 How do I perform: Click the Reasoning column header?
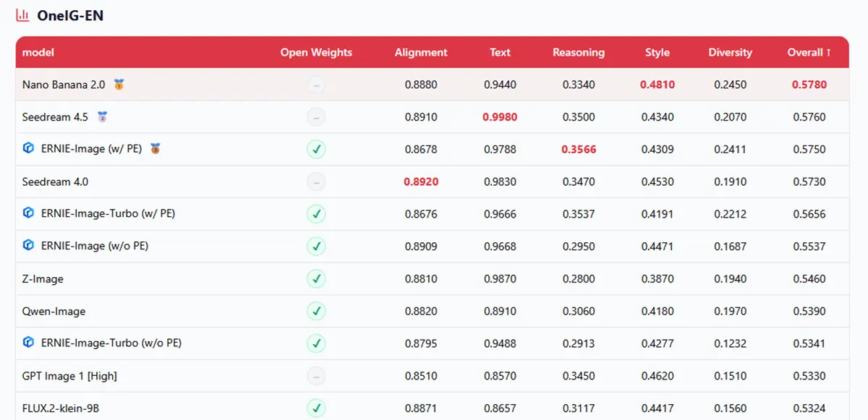coord(578,52)
